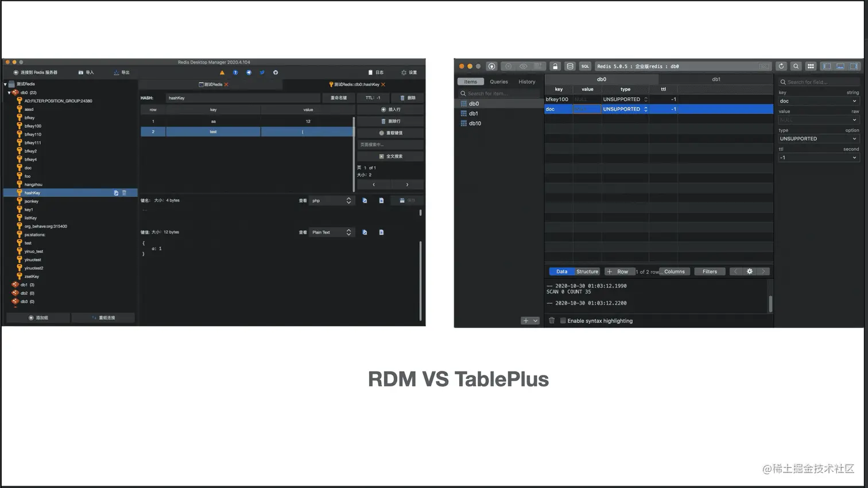Open the help question mark icon in RDM
868x488 pixels.
tap(235, 72)
